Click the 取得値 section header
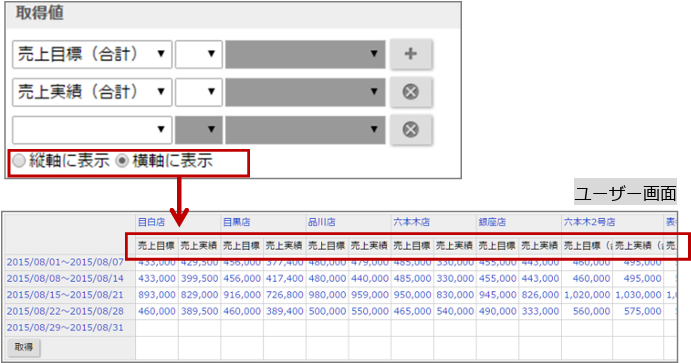The image size is (691, 363). 40,13
